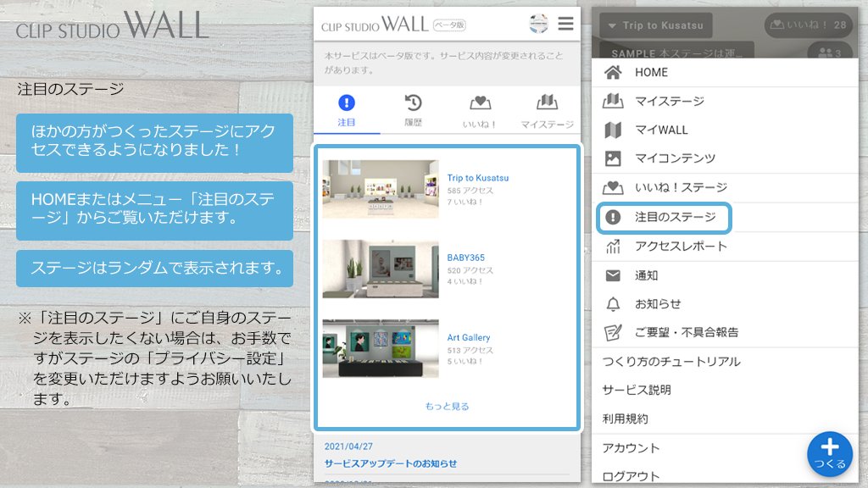Open the いいね！ heart tab icon
Image resolution: width=868 pixels, height=488 pixels.
tap(480, 103)
